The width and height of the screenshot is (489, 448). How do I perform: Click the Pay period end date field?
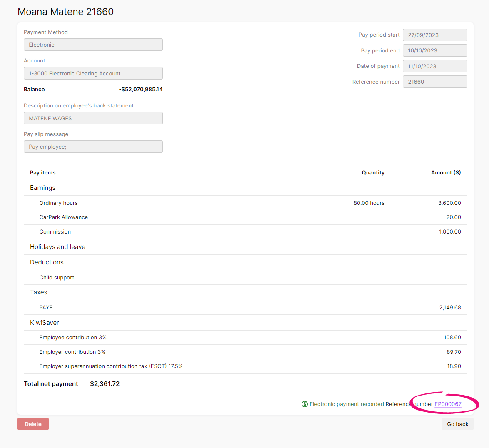[434, 50]
